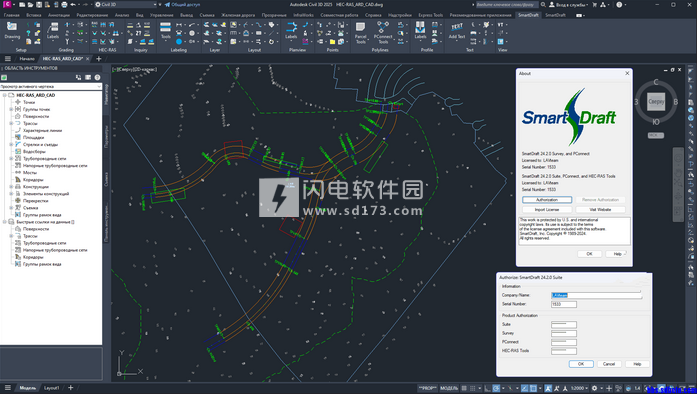Viewport: 697px width, 394px height.
Task: Toggle the МОДЕЛЬ model space button
Action: click(x=449, y=388)
